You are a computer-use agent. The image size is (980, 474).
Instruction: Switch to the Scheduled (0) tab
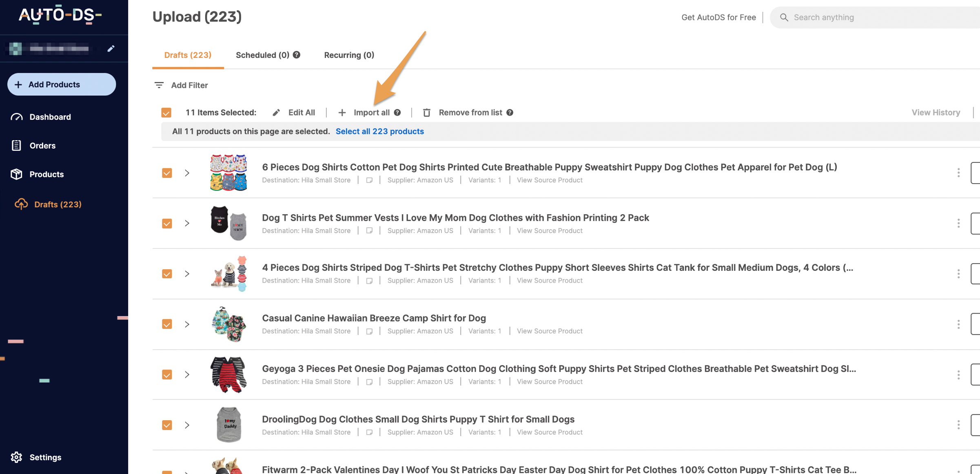[x=262, y=55]
